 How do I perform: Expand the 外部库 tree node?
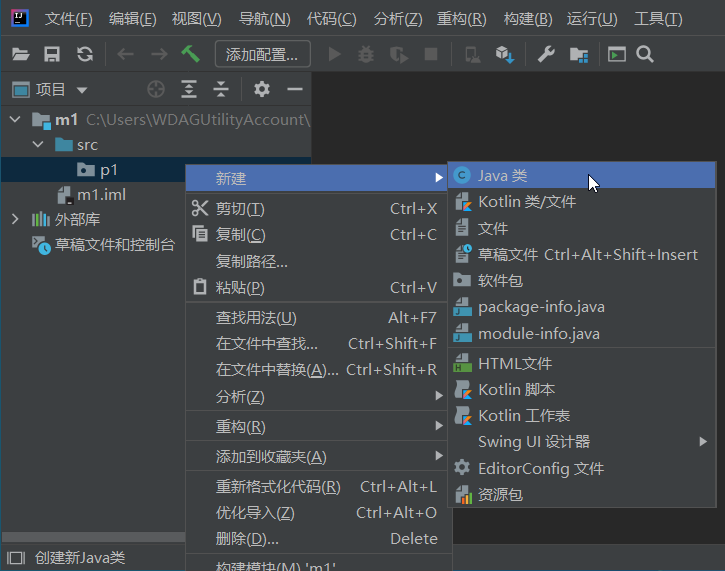[15, 219]
